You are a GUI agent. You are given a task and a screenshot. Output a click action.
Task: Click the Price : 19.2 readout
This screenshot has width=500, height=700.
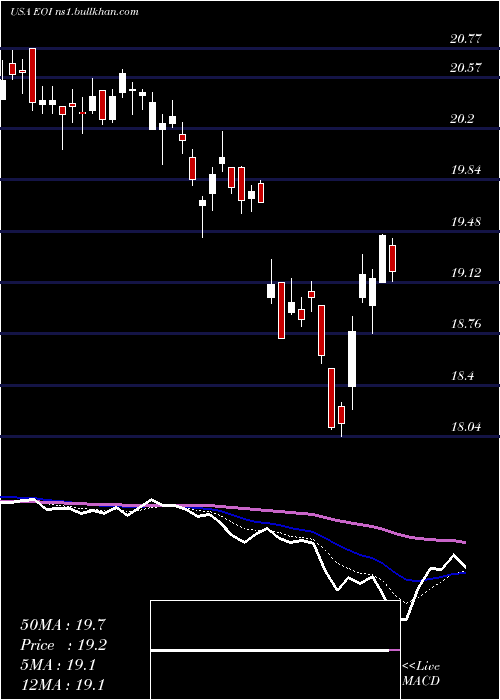tap(64, 645)
